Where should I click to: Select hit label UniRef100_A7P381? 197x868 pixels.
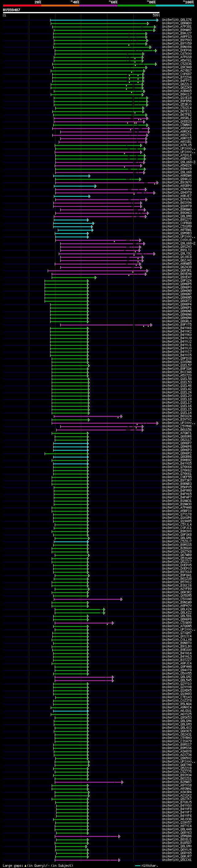pyautogui.click(x=177, y=26)
